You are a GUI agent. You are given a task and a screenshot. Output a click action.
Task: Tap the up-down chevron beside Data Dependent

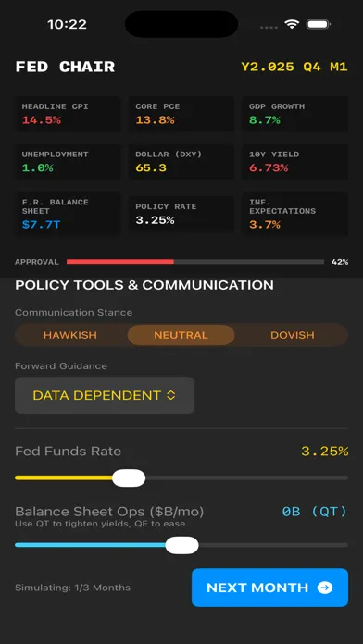pos(171,395)
